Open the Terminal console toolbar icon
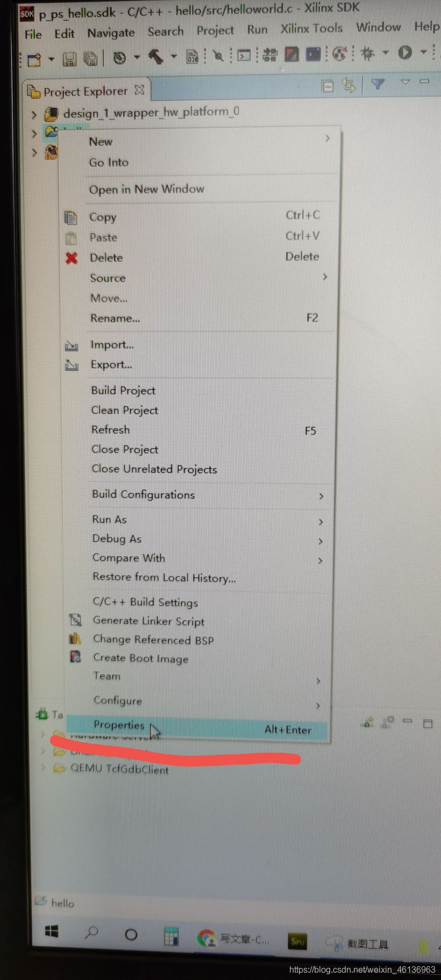Image resolution: width=441 pixels, height=980 pixels. [244, 55]
